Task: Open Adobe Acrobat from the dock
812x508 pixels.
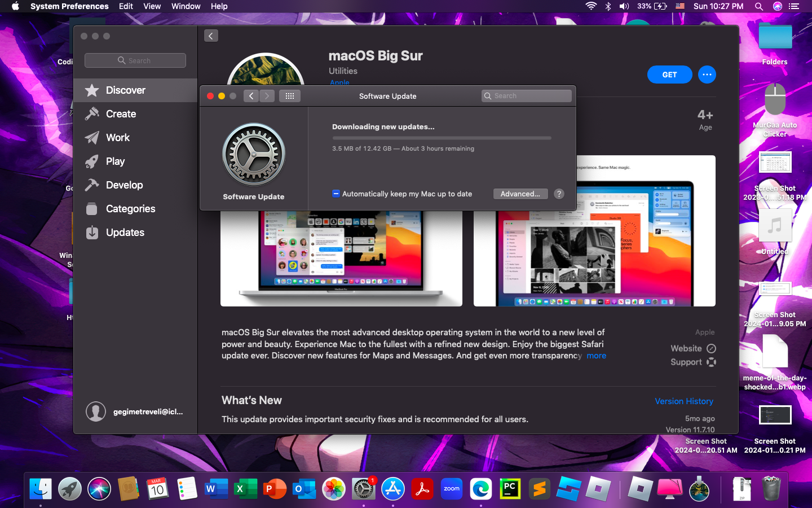Action: pyautogui.click(x=422, y=489)
